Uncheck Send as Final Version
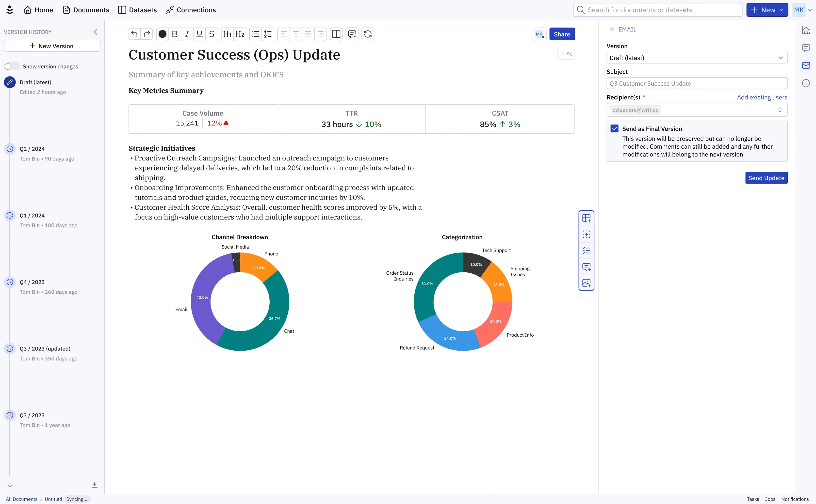The width and height of the screenshot is (816, 504). (x=615, y=128)
